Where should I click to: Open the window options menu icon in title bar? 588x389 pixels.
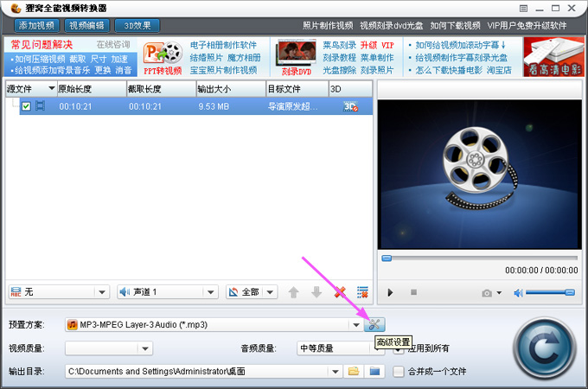(x=523, y=9)
